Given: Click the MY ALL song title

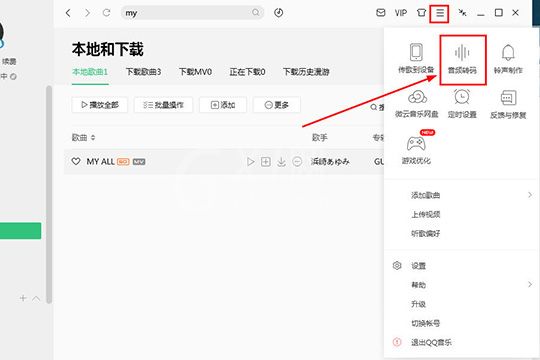Looking at the screenshot, I should pos(100,161).
